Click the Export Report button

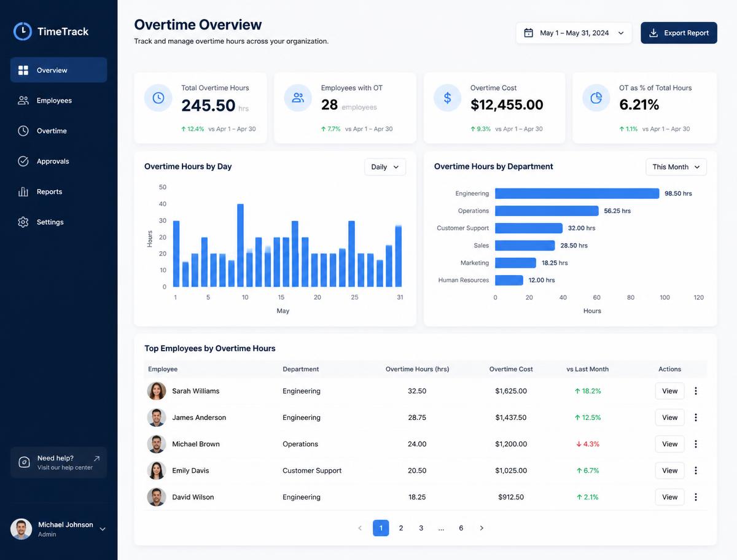click(679, 33)
